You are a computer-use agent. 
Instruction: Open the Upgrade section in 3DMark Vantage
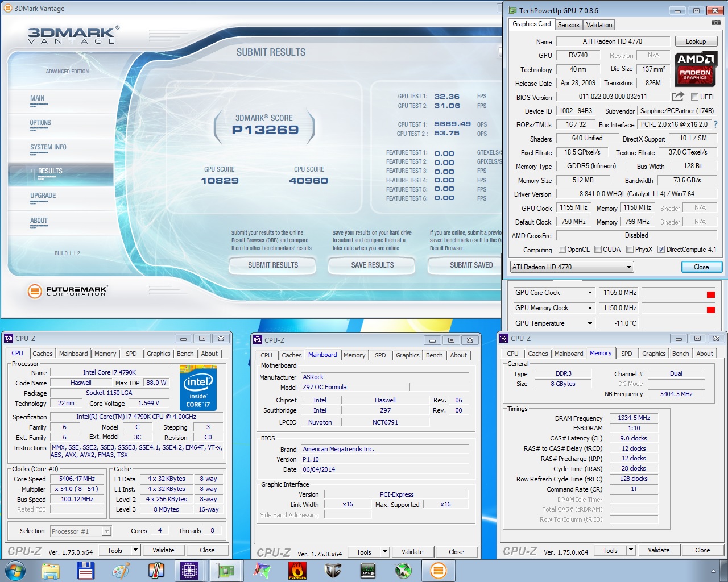[43, 196]
